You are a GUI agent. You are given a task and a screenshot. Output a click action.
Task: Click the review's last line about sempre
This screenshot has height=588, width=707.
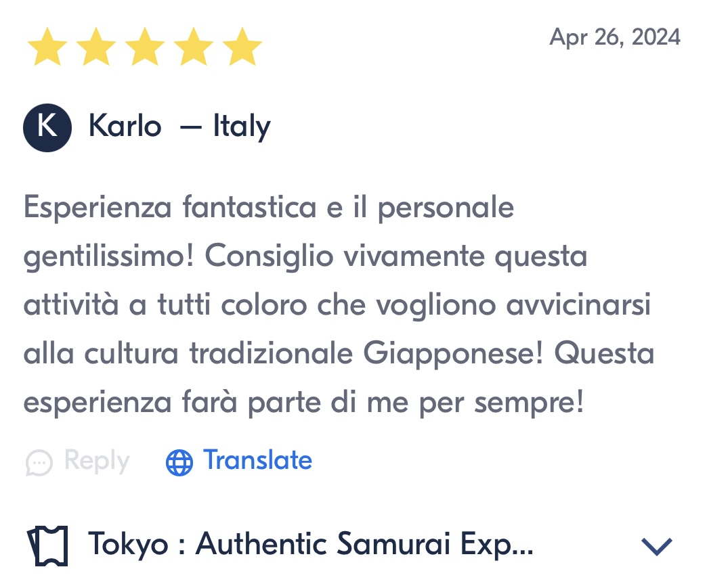[x=304, y=403]
